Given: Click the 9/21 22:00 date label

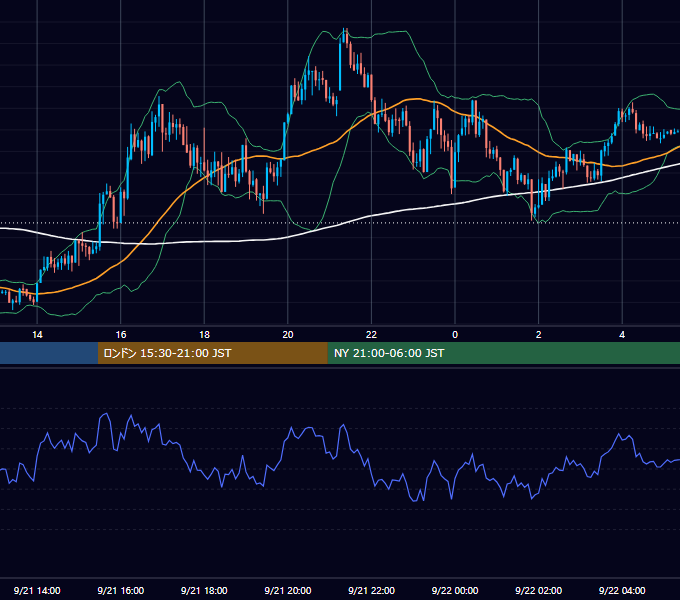Looking at the screenshot, I should tap(371, 590).
